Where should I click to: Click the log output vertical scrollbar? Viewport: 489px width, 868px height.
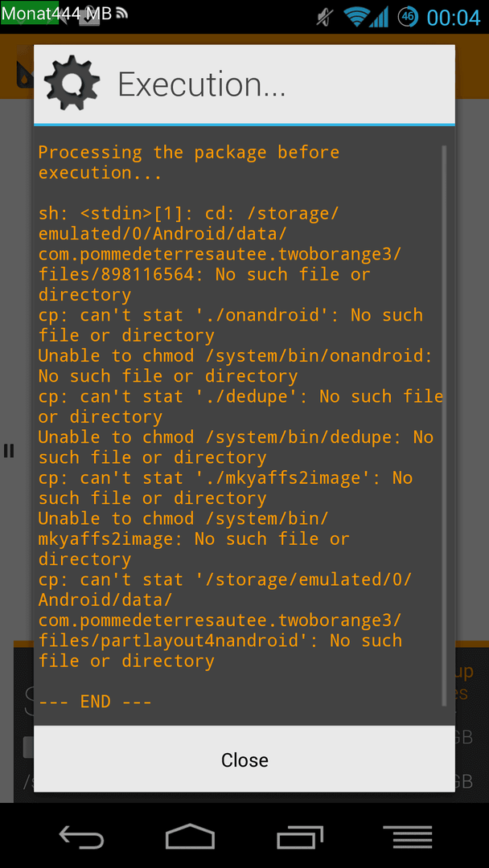444,426
